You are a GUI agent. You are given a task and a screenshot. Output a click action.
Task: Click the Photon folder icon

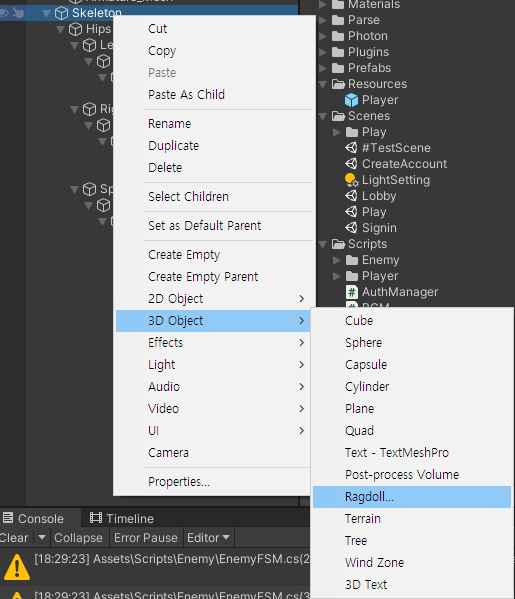[x=338, y=36]
